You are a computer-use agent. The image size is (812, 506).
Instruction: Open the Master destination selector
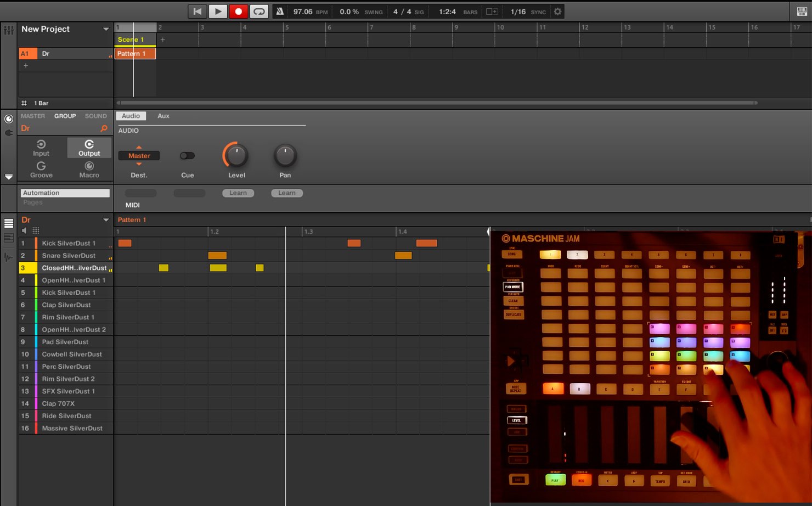coord(139,156)
